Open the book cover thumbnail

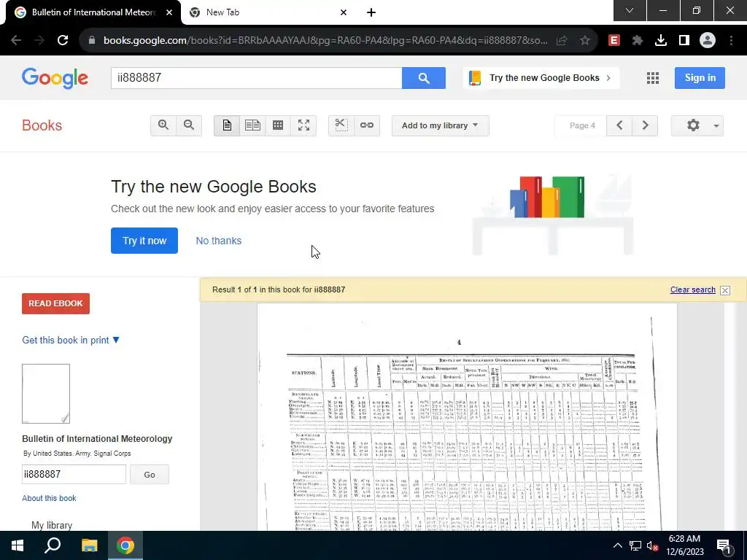pyautogui.click(x=46, y=393)
